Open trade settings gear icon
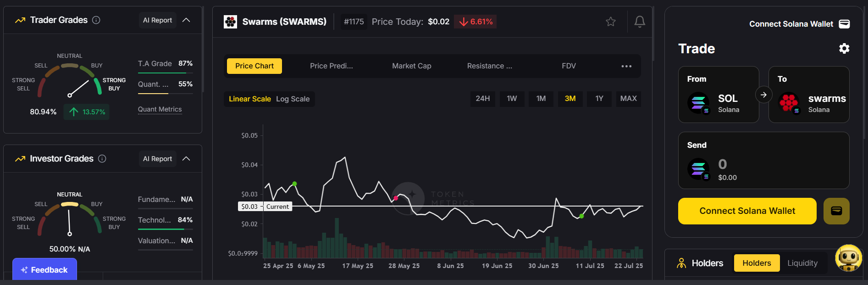 tap(844, 49)
